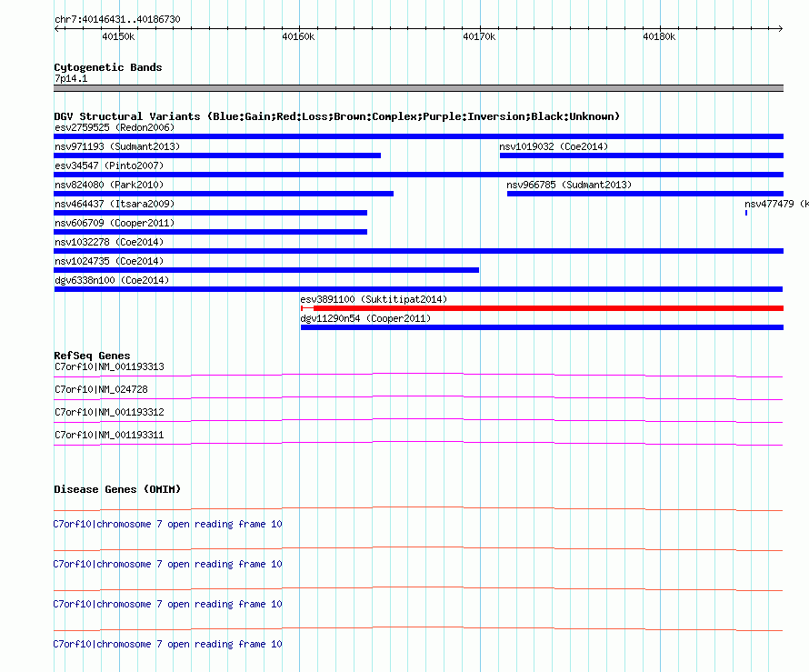Click the dgv11290n54 (Cooper2011) label
Image resolution: width=809 pixels, height=672 pixels.
(365, 318)
